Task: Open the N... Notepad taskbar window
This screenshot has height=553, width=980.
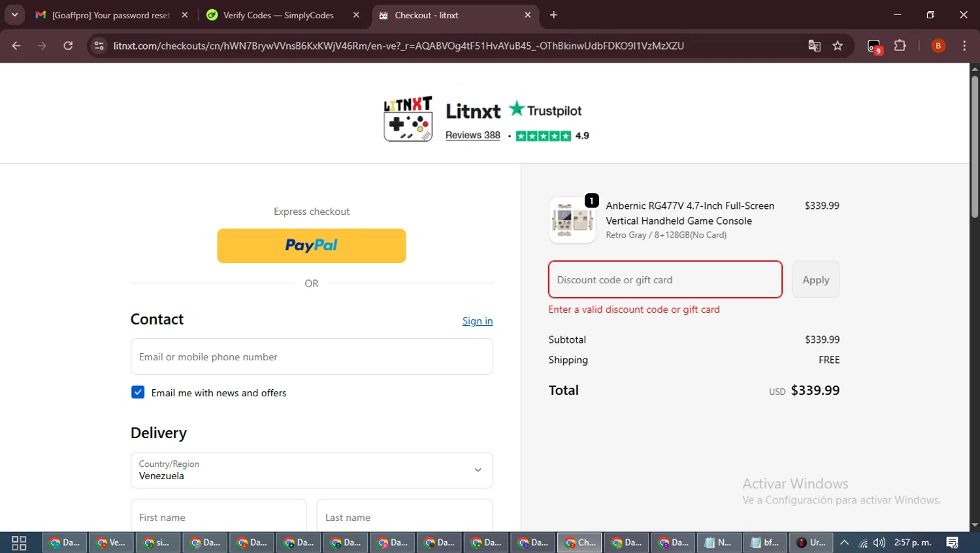Action: click(x=718, y=543)
